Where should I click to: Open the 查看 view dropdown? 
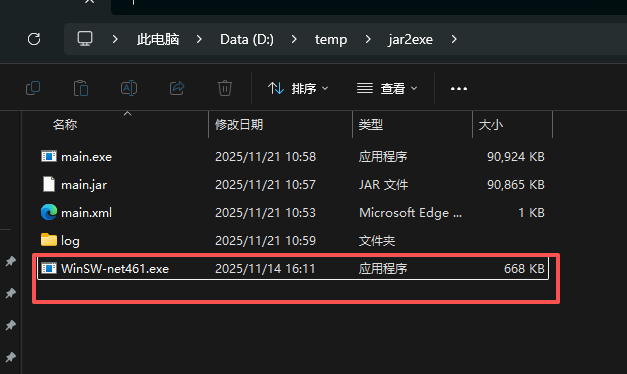pyautogui.click(x=387, y=88)
